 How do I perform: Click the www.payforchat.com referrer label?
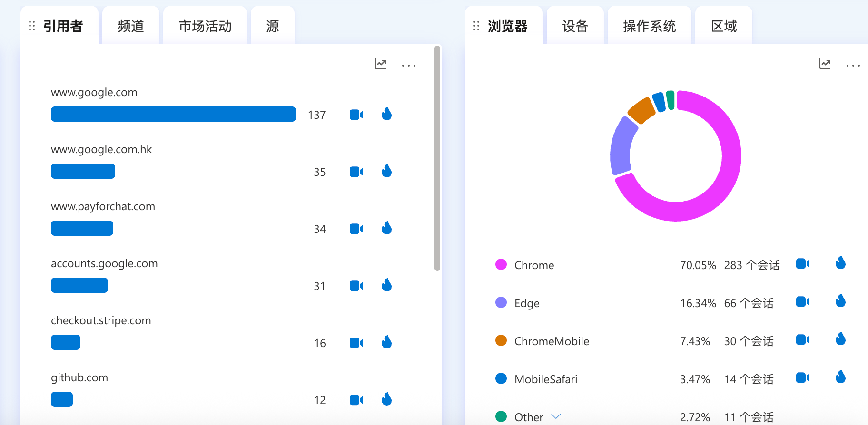[x=103, y=207]
